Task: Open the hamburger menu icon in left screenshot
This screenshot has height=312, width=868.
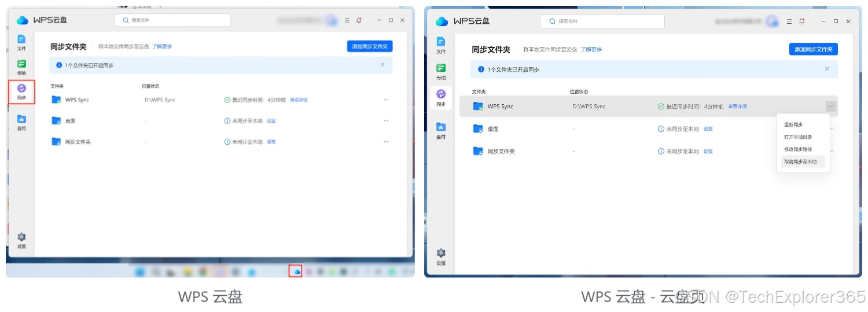Action: tap(347, 20)
